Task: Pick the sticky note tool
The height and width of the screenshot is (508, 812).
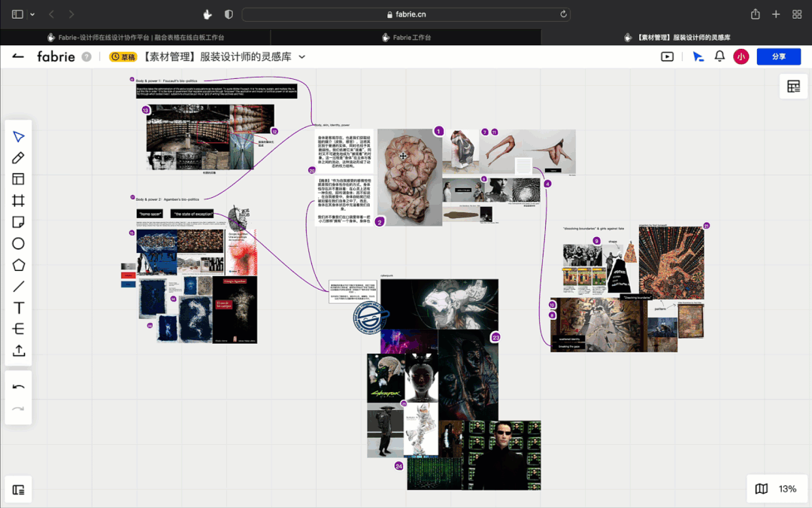Action: point(19,222)
